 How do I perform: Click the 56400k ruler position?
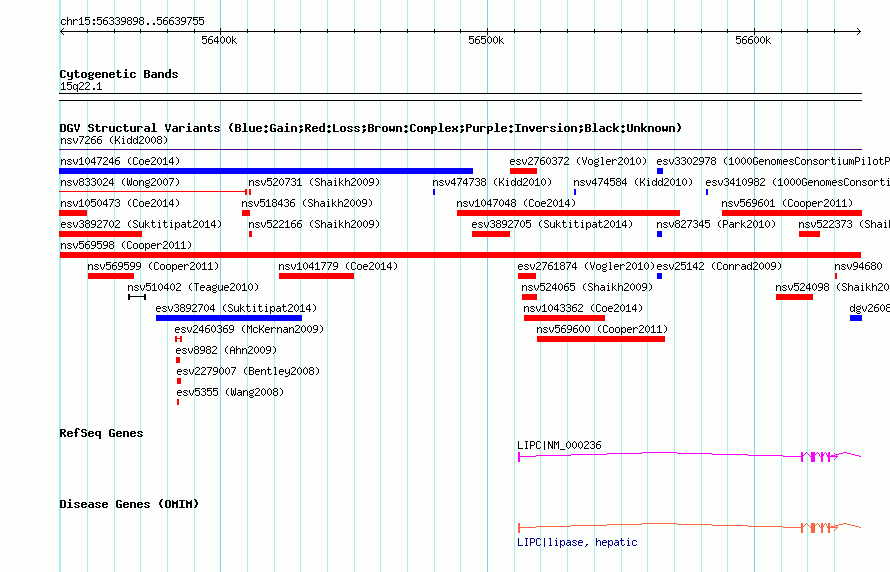point(219,40)
